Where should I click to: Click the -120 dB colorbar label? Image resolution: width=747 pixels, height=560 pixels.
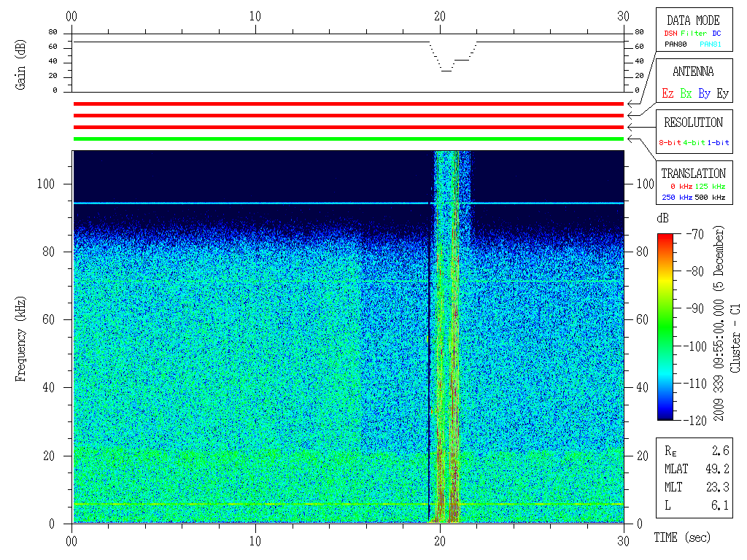pos(695,420)
